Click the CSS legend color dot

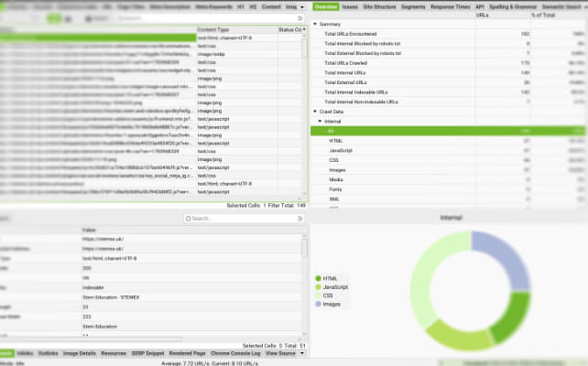pyautogui.click(x=319, y=296)
